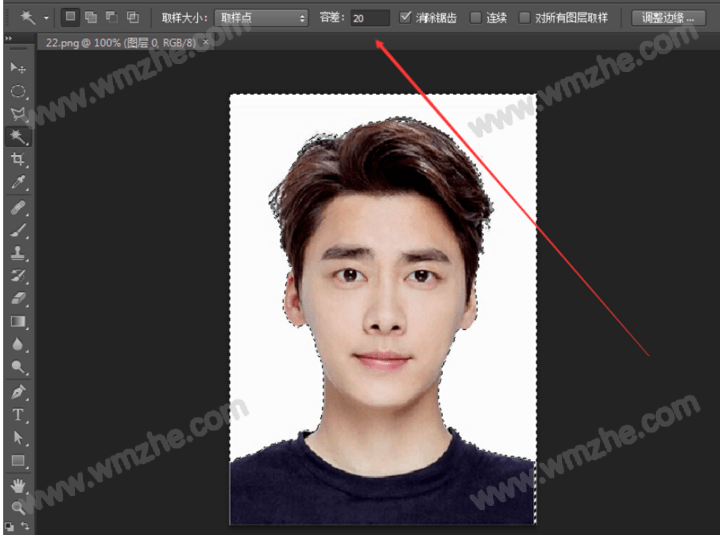The height and width of the screenshot is (535, 720).
Task: Check 对所有图层取样 sample all layers
Action: coord(525,18)
